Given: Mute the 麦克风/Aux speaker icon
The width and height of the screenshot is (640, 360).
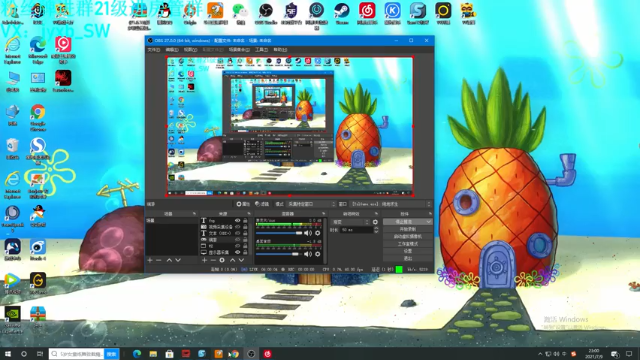Looking at the screenshot, I should [308, 233].
